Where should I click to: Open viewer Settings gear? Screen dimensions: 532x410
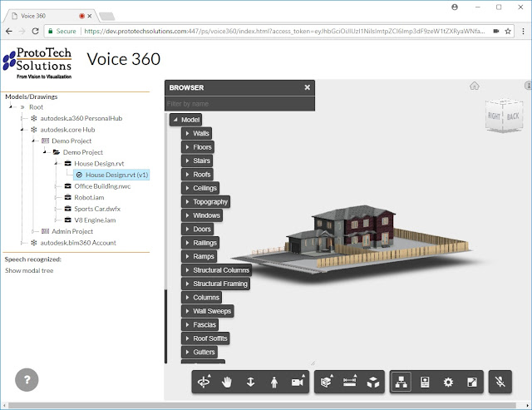(448, 383)
